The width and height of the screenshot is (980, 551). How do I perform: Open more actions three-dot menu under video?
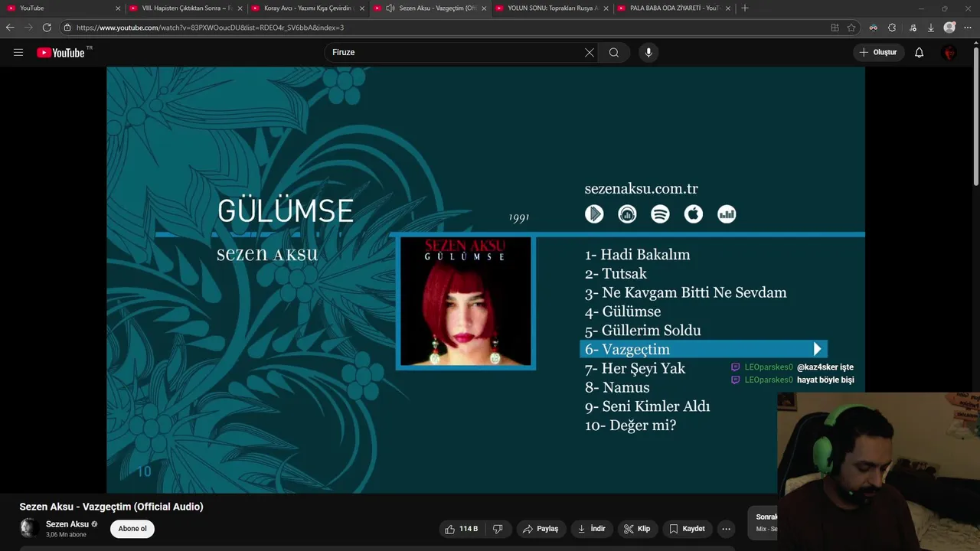726,529
